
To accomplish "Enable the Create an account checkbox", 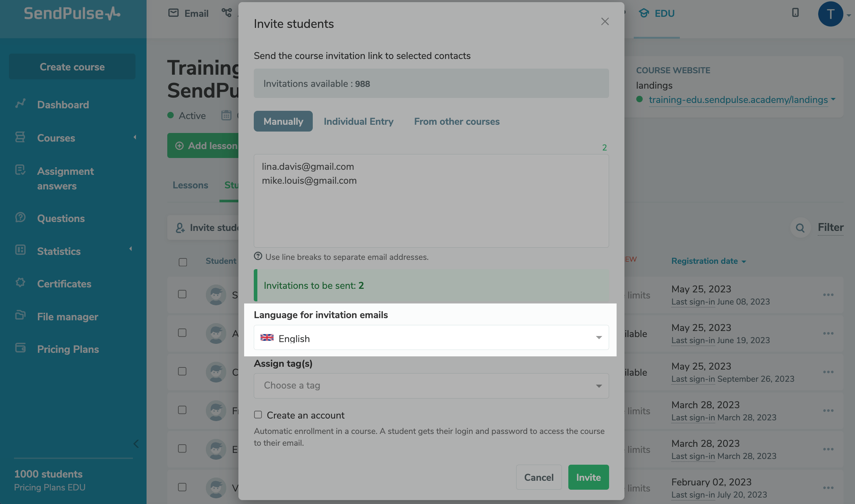I will coord(258,414).
